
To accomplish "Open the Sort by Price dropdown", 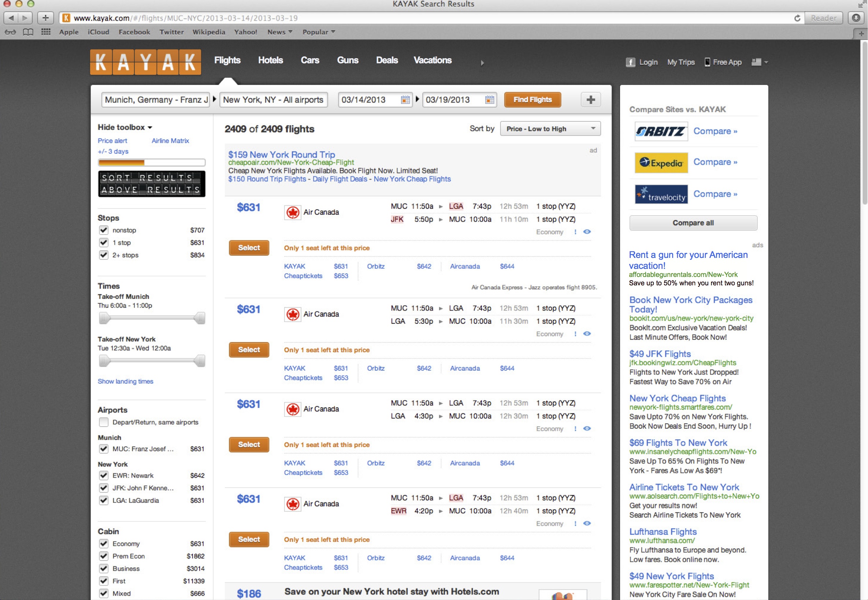I will [550, 128].
